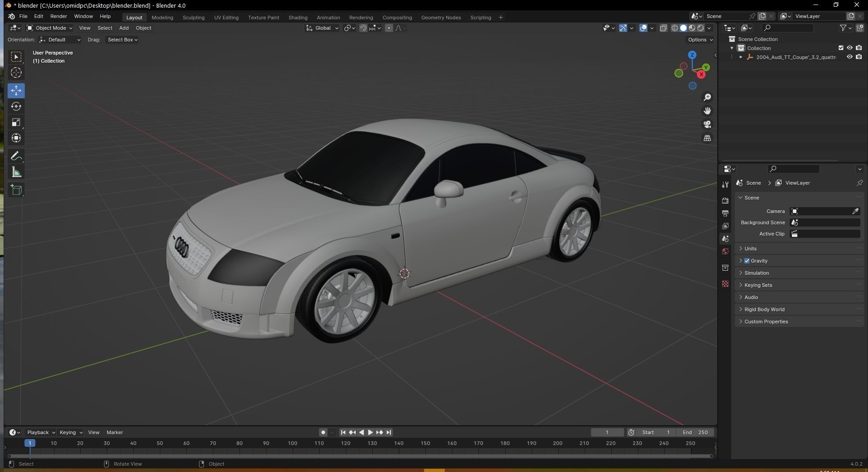Click the Start frame field
This screenshot has width=868, height=472.
point(656,432)
